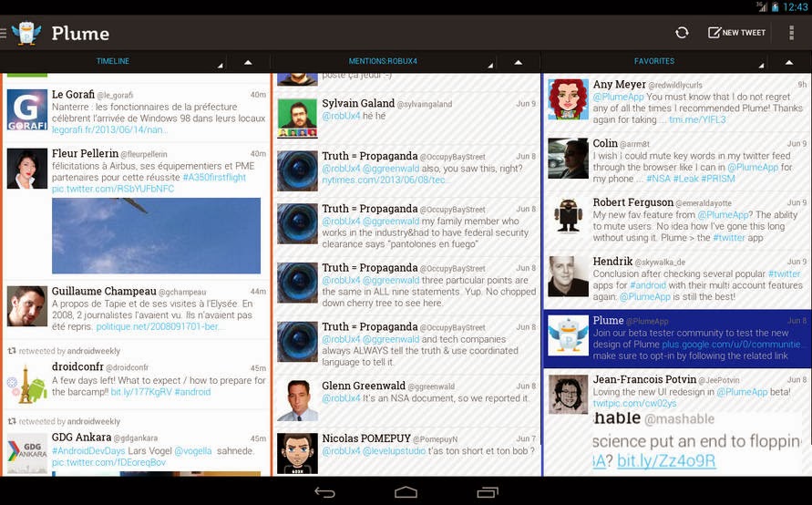This screenshot has height=505, width=812.
Task: Select the Timeline column header
Action: pyautogui.click(x=112, y=61)
